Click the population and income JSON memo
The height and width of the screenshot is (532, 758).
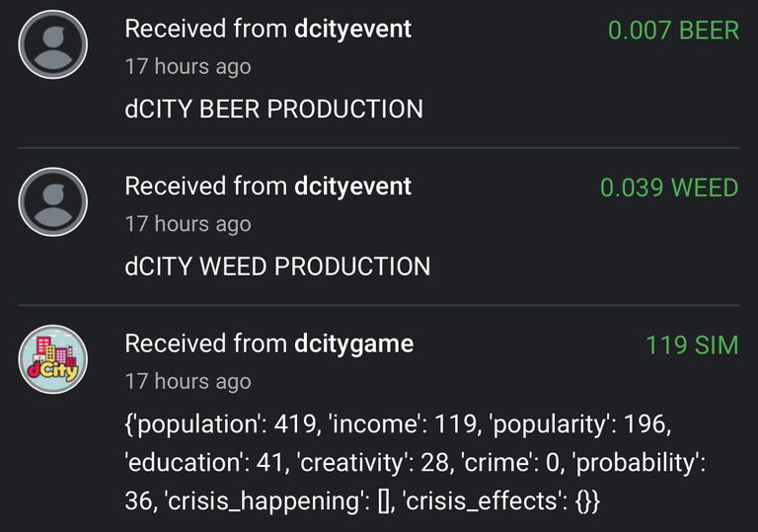[x=415, y=462]
